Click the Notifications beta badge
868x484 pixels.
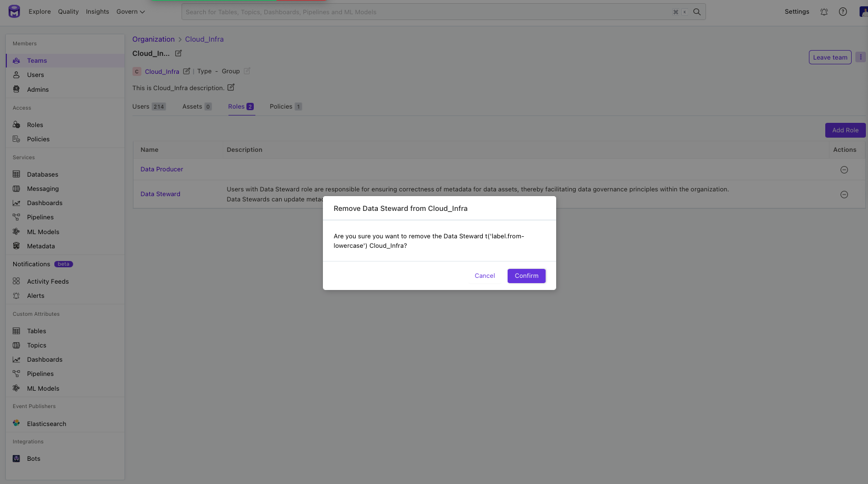click(x=63, y=264)
